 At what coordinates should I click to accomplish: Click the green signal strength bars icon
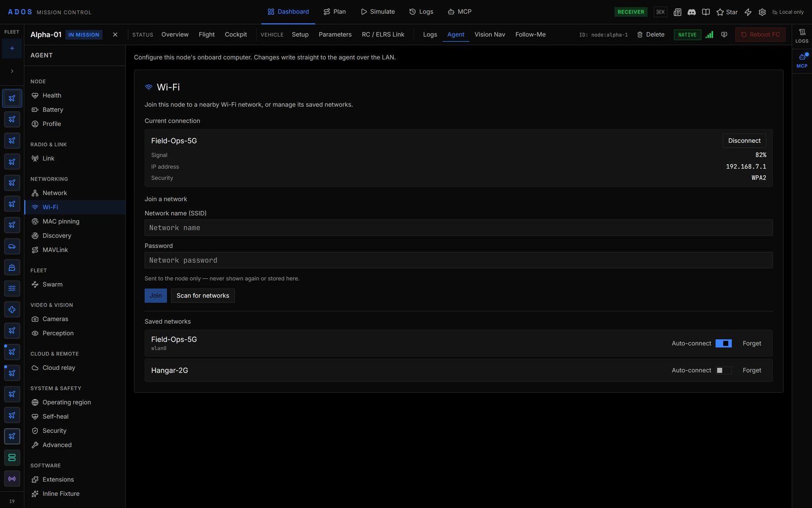[x=709, y=35]
